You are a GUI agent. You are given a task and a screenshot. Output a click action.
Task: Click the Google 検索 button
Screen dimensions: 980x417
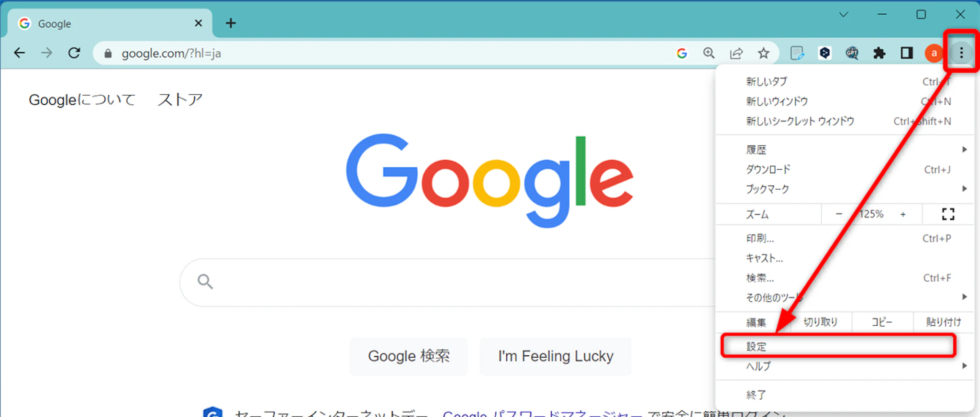[409, 356]
